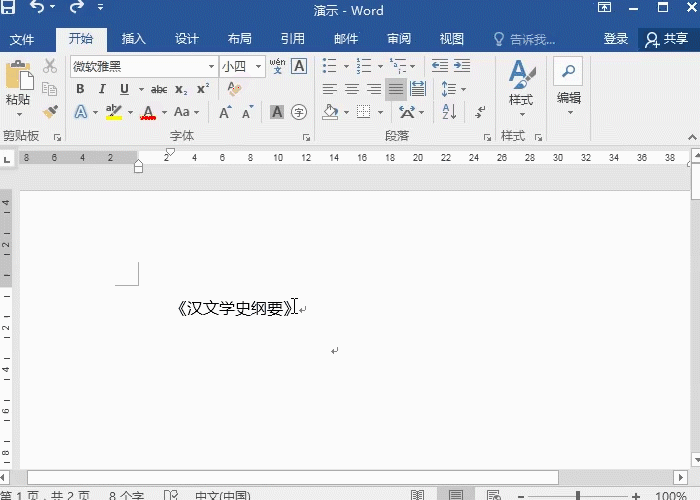Activate the Format Painter brush
The image size is (700, 500).
click(50, 112)
